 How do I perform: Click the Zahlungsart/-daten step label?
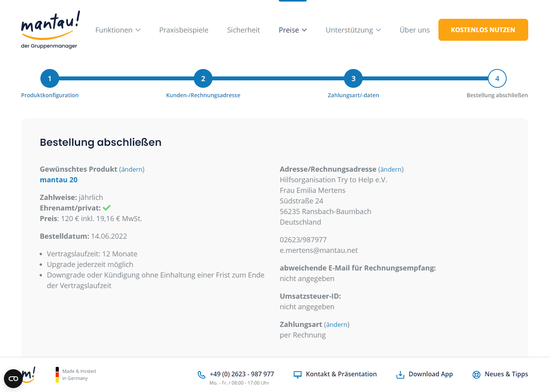pyautogui.click(x=353, y=95)
